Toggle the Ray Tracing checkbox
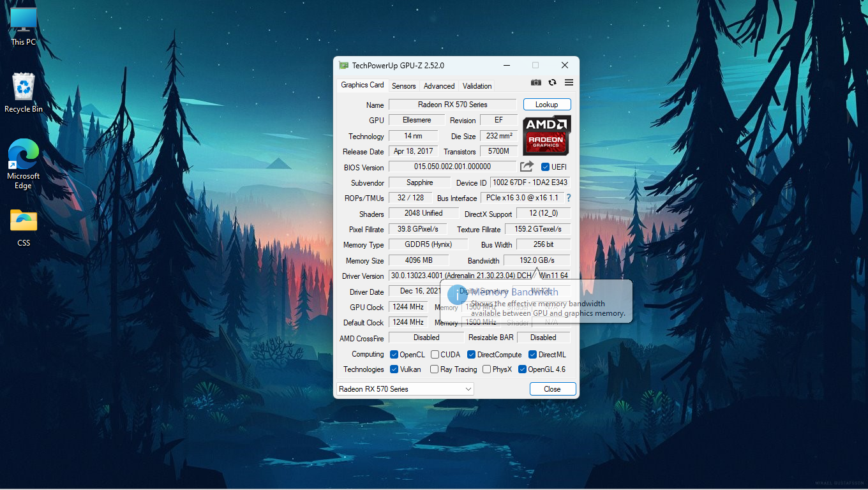The height and width of the screenshot is (490, 868). (435, 369)
